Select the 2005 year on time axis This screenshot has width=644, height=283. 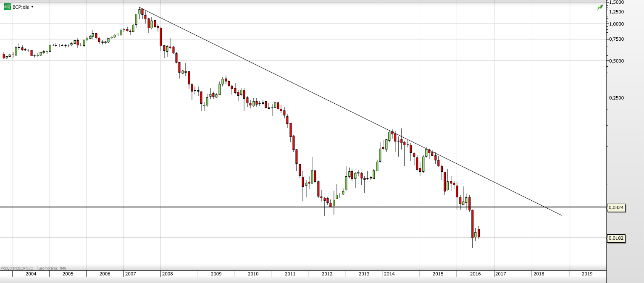click(68, 274)
